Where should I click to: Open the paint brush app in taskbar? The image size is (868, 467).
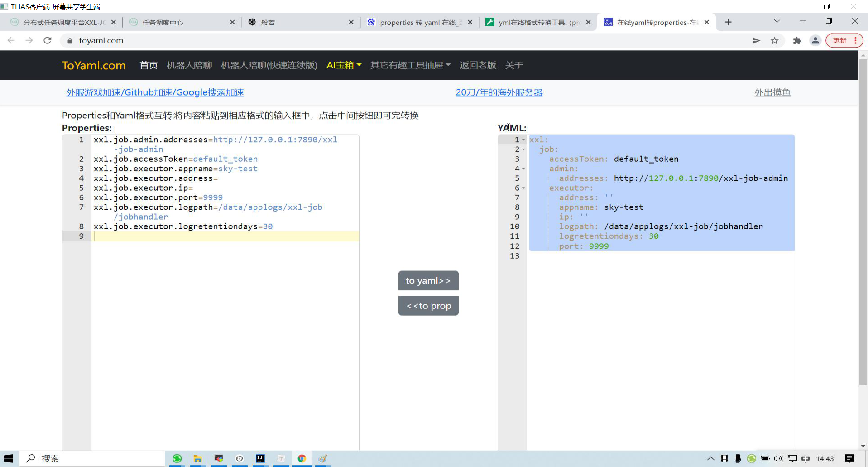[323, 458]
